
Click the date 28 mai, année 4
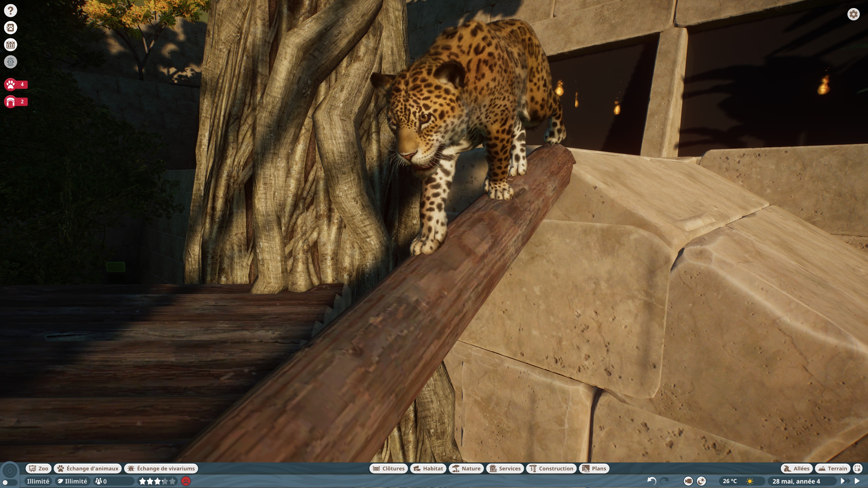796,481
